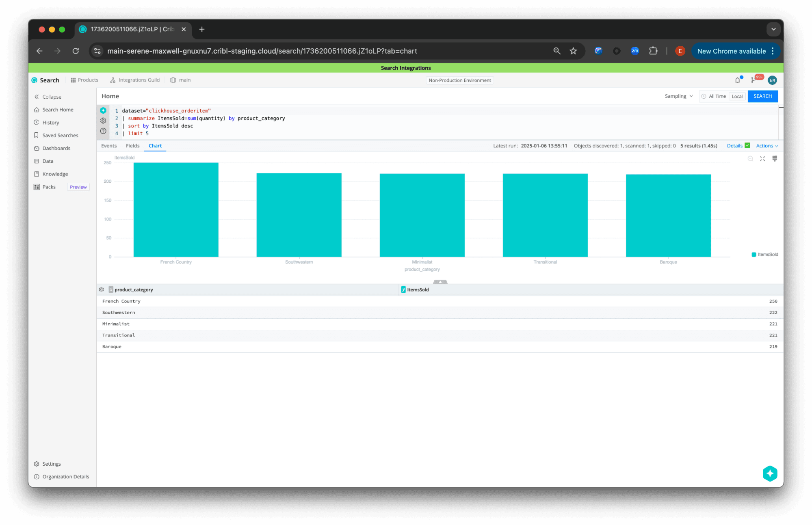
Task: Switch to the Events tab
Action: point(109,146)
